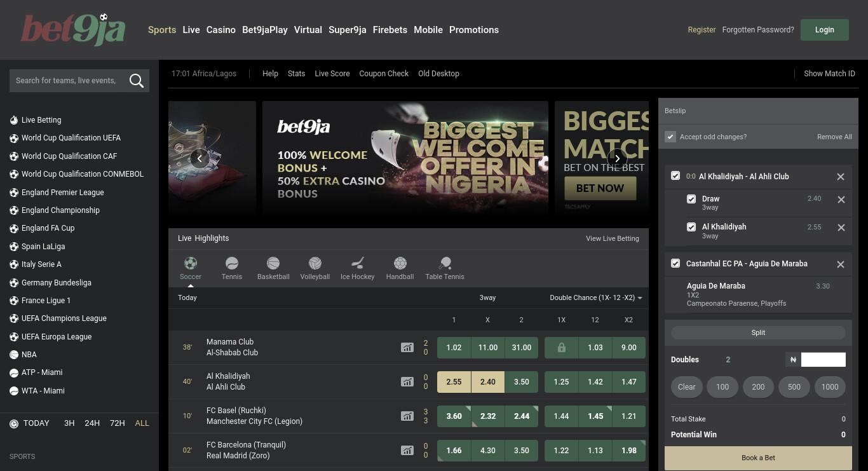Uncheck the Draw 3way selection checkbox

coord(691,199)
